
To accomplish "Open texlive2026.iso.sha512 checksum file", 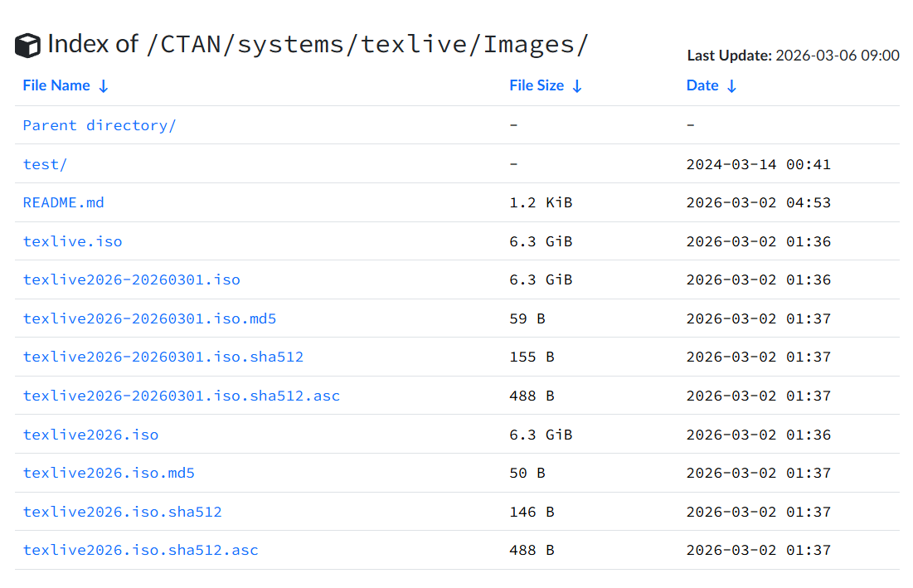I will [x=123, y=512].
